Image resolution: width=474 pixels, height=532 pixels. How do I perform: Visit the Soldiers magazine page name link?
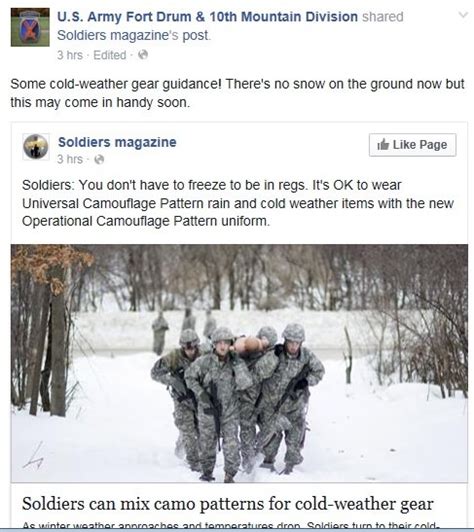[117, 142]
